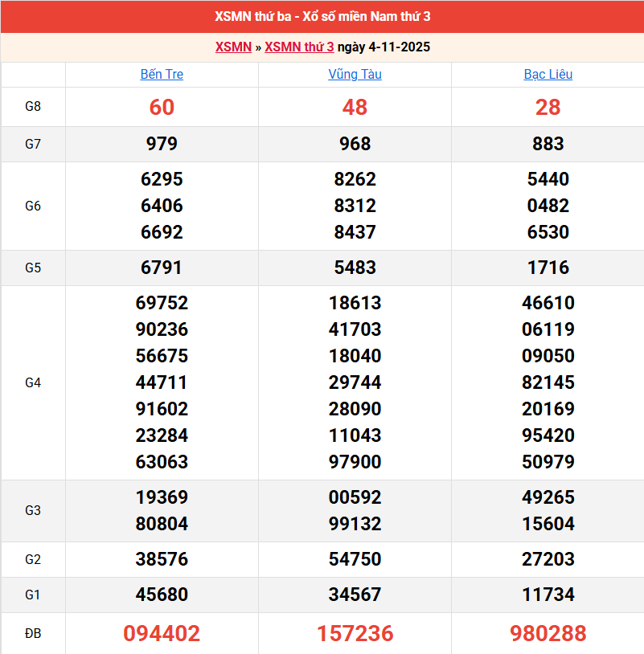
Task: Select Bạc Liêu special prize 980288
Action: point(548,633)
